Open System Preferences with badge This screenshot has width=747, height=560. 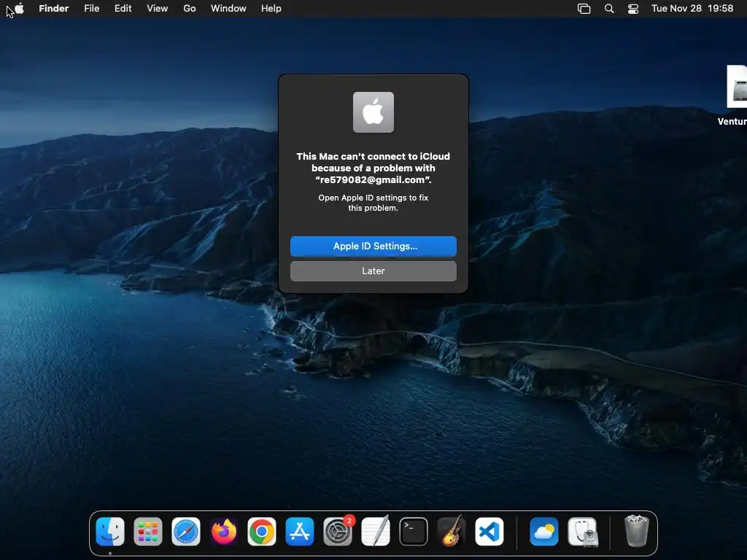(x=338, y=531)
